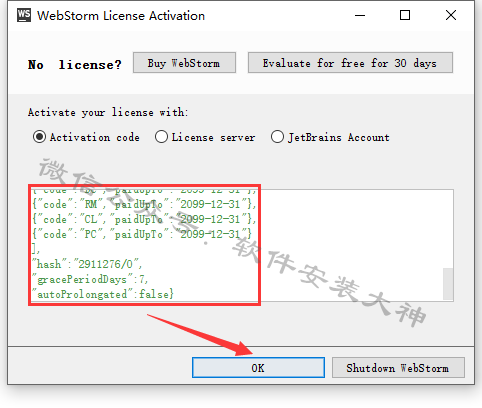Click the activation code scrollbar thumb
The height and width of the screenshot is (408, 482).
point(448,284)
